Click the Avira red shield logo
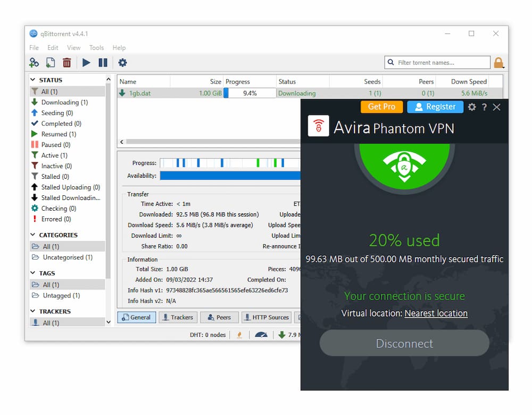The image size is (532, 415). coord(318,127)
